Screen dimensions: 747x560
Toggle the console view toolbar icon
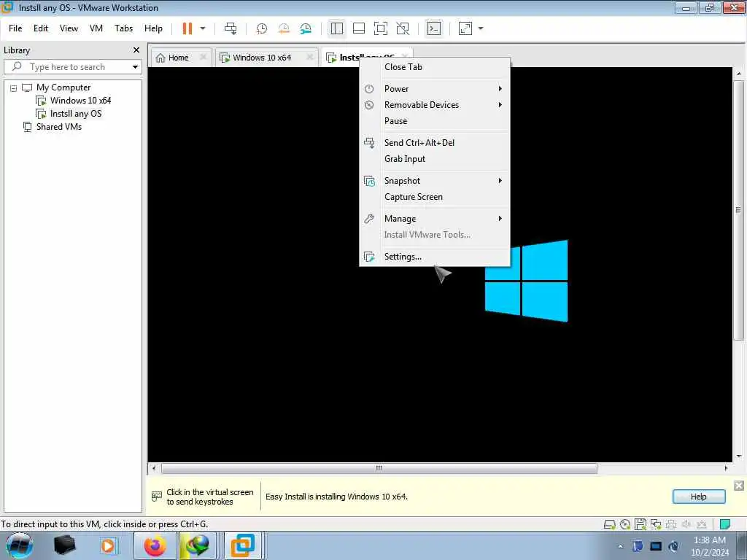click(433, 28)
